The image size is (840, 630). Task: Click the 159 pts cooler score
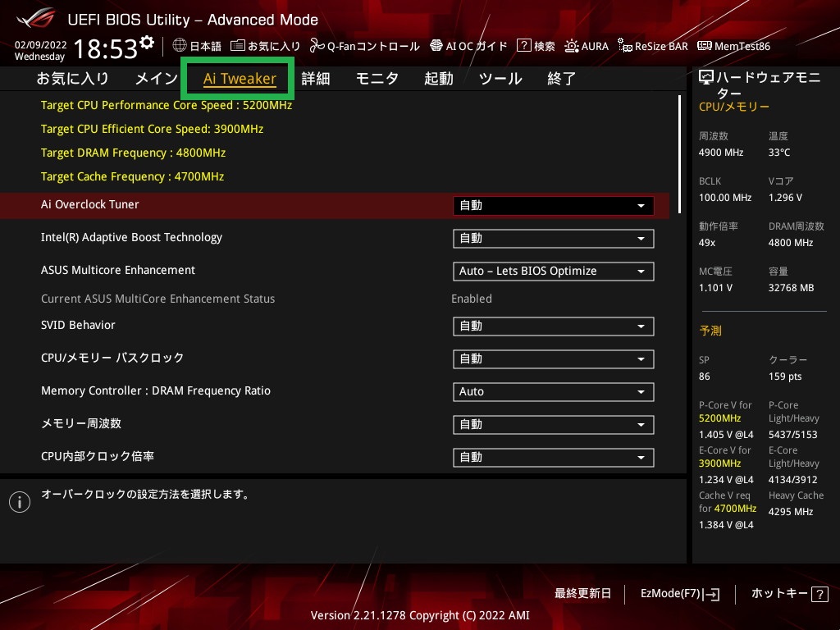pyautogui.click(x=785, y=377)
